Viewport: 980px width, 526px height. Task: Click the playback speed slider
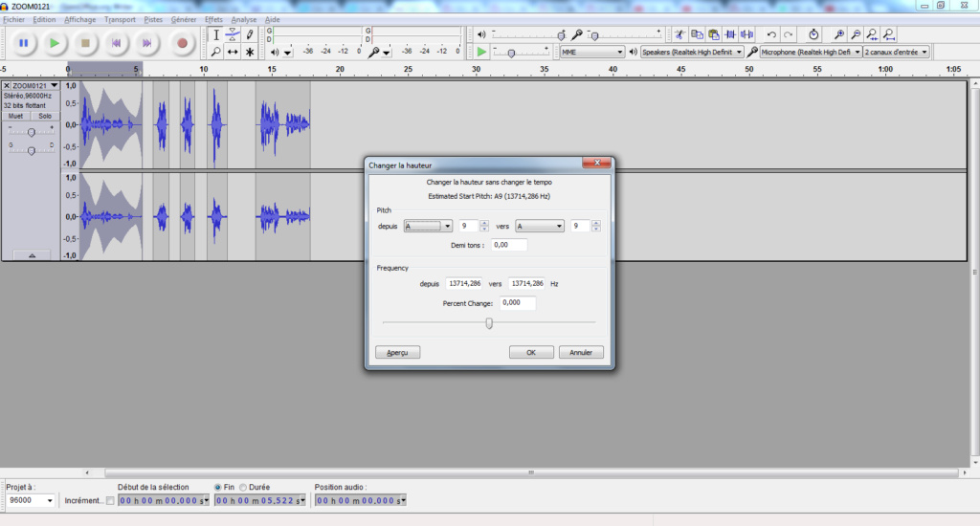tap(512, 54)
